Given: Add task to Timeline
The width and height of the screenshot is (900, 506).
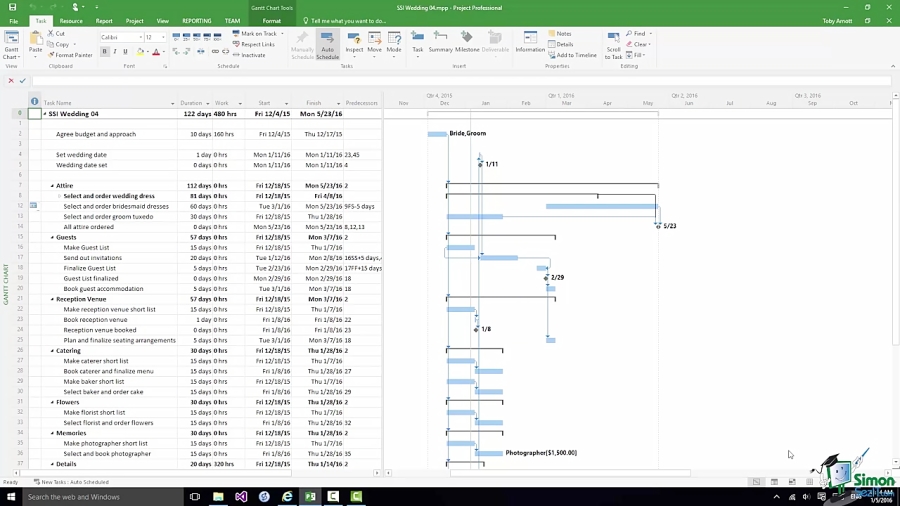Looking at the screenshot, I should tap(572, 55).
